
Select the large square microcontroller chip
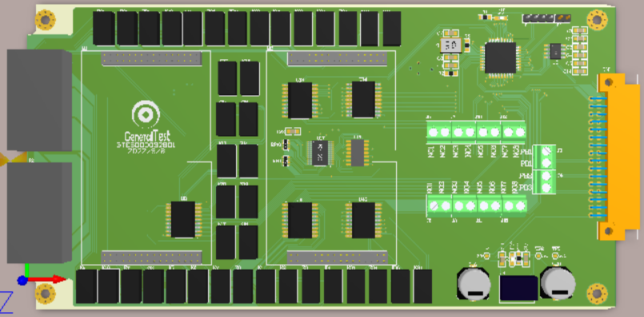coord(500,58)
